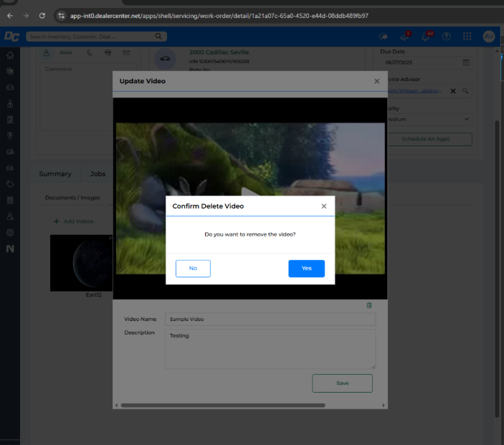Click the Comment text box
The height and width of the screenshot is (445, 504).
(88, 97)
